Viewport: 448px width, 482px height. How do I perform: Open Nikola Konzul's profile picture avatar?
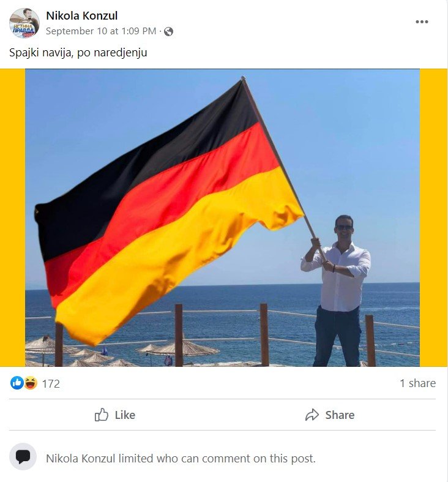[x=24, y=23]
